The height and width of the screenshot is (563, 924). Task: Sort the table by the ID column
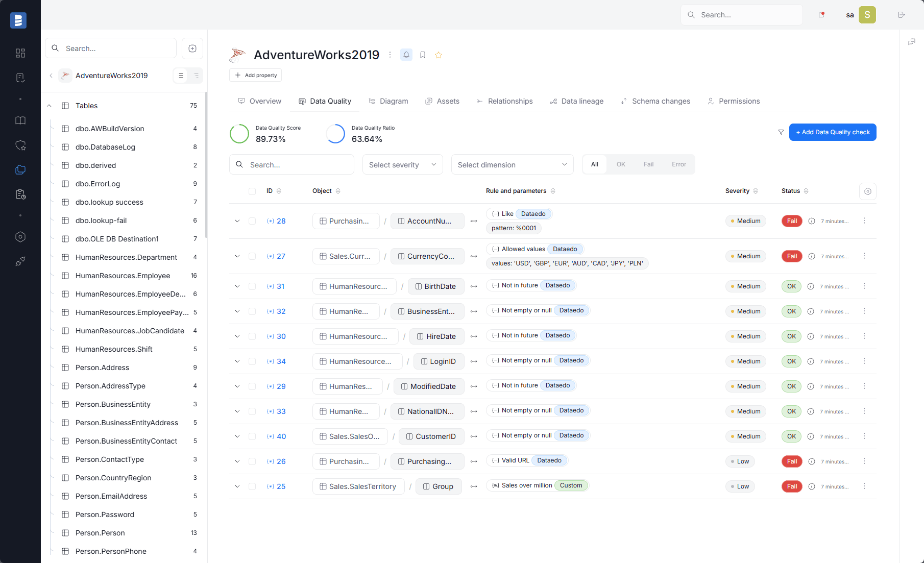tap(279, 191)
